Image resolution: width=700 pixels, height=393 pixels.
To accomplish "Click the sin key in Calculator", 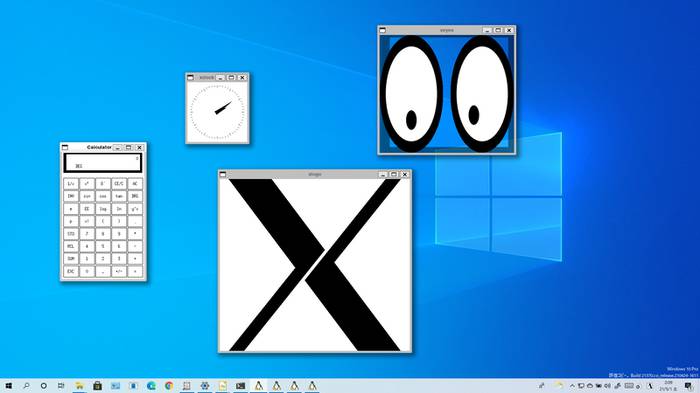I will point(87,196).
